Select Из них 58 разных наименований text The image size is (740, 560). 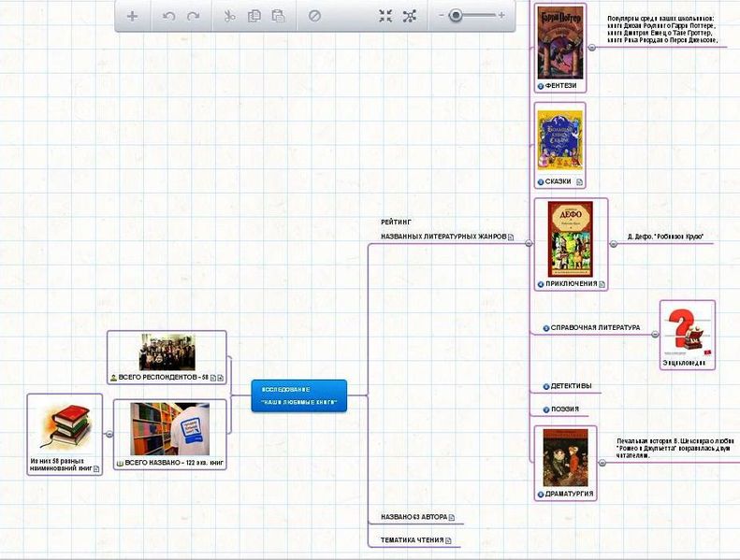pyautogui.click(x=61, y=465)
